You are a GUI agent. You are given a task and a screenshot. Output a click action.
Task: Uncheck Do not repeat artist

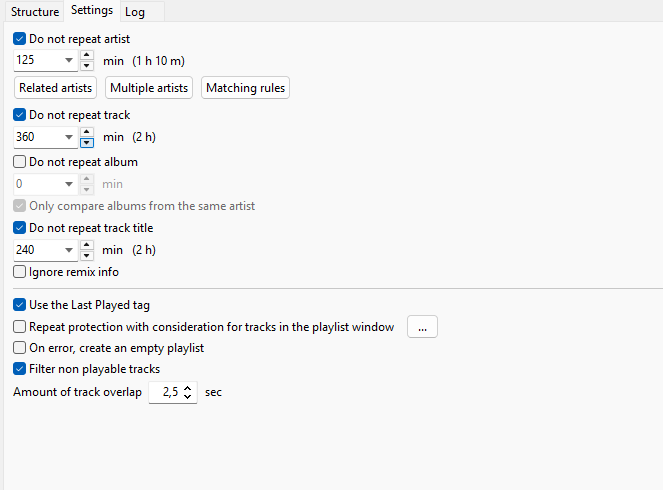click(20, 39)
